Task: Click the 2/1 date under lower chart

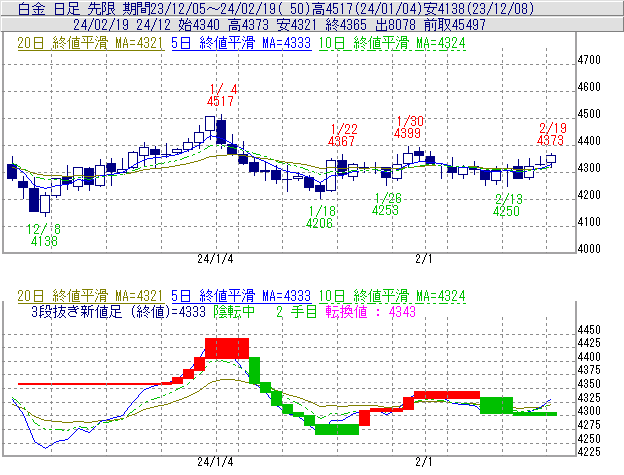Action: [x=423, y=462]
